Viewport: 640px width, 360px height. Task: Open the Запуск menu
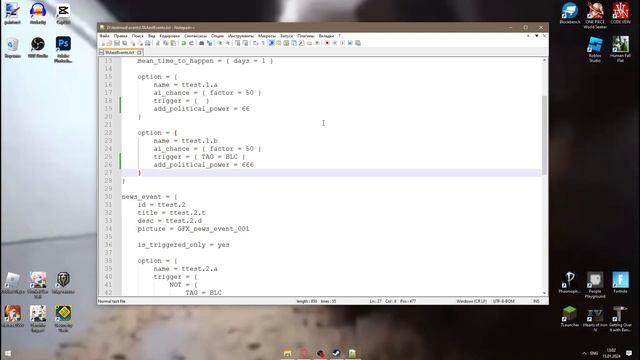(x=287, y=36)
